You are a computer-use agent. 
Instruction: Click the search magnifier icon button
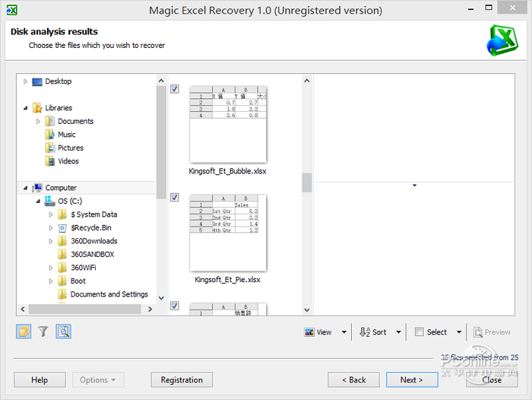point(63,332)
